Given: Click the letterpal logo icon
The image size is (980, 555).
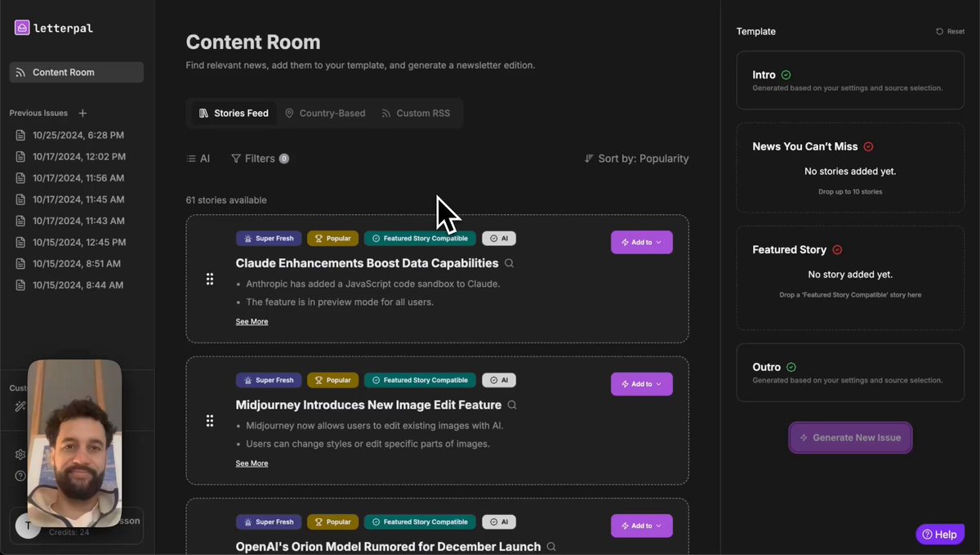Looking at the screenshot, I should click(22, 28).
